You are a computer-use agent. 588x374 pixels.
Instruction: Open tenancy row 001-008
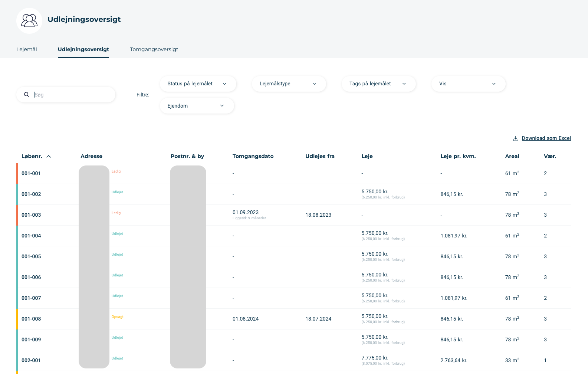tap(293, 319)
